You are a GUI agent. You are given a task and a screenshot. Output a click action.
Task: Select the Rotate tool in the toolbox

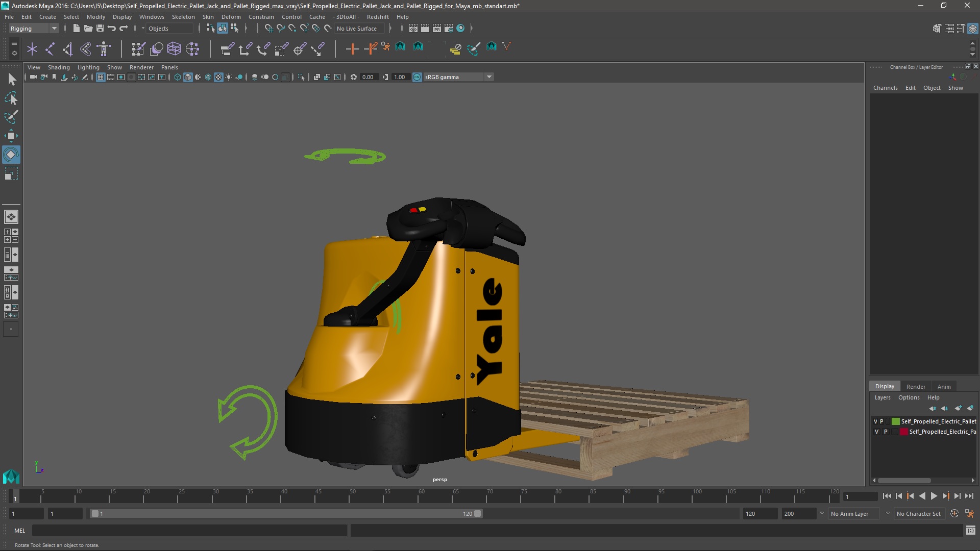pyautogui.click(x=11, y=155)
